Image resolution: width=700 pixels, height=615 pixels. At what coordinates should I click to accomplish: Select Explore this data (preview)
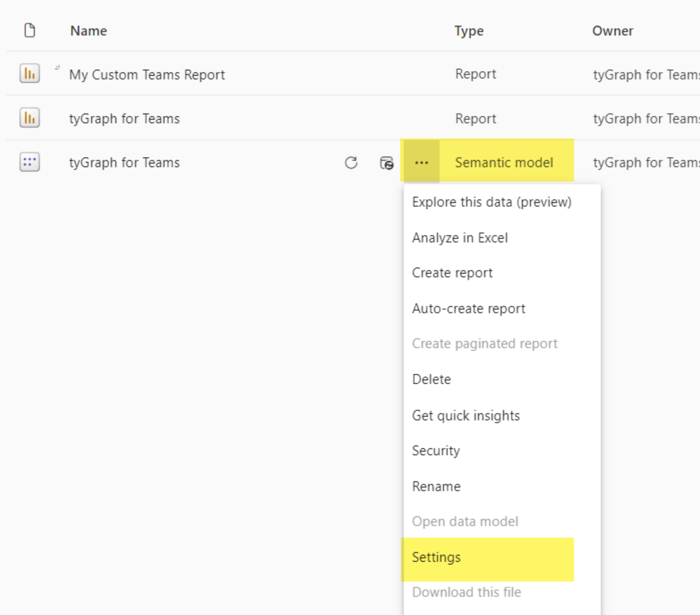click(x=492, y=202)
